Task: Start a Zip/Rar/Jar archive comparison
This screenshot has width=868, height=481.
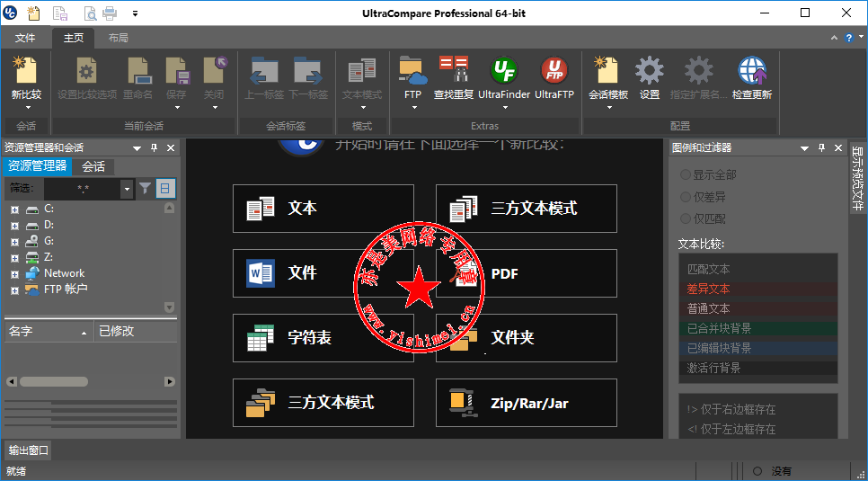Action: click(x=527, y=403)
